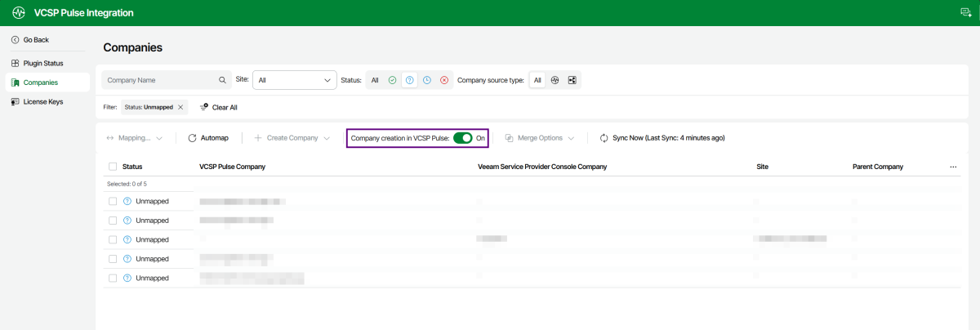Click the green check status filter icon
Screen dimensions: 980x330
[x=393, y=80]
